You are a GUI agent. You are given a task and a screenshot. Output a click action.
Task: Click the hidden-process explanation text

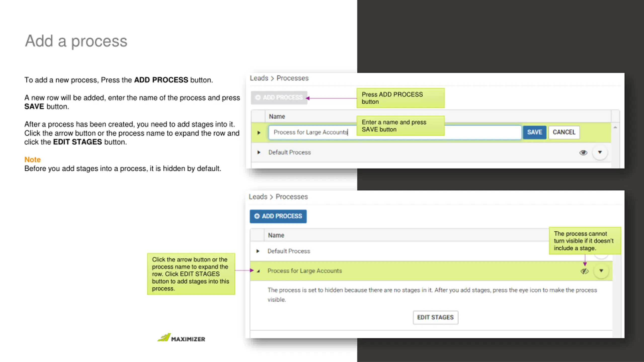(432, 295)
